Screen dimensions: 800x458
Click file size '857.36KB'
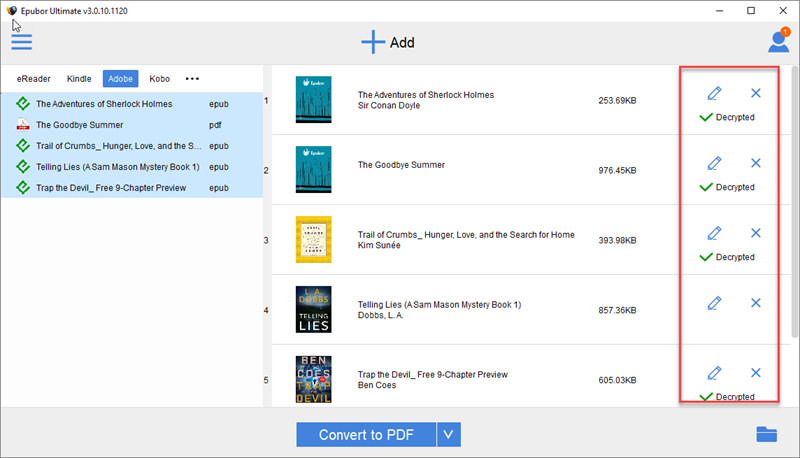pos(617,310)
